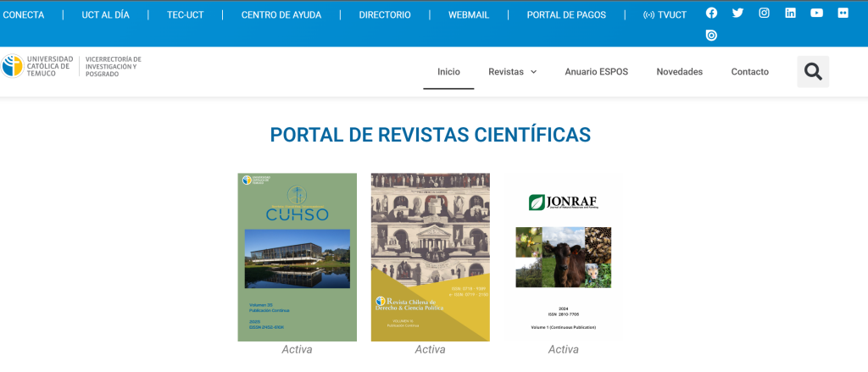Click Activa label under JONRAF cover

(x=564, y=349)
